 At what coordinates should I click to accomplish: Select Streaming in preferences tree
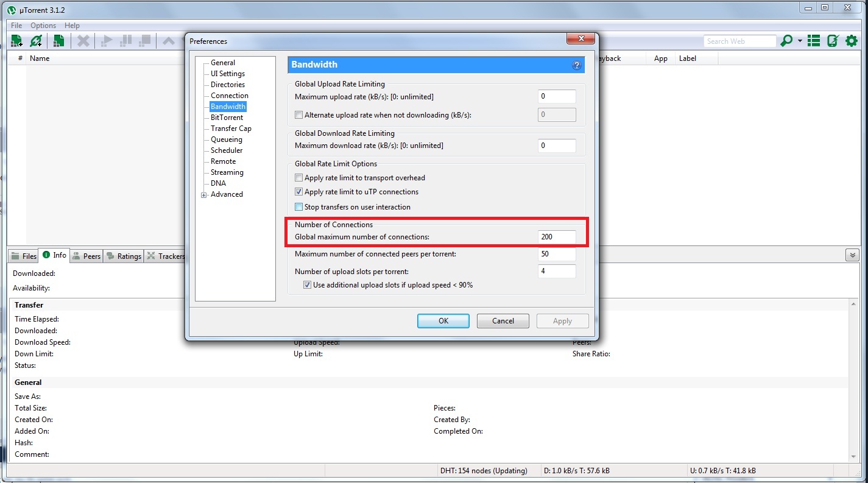(227, 172)
